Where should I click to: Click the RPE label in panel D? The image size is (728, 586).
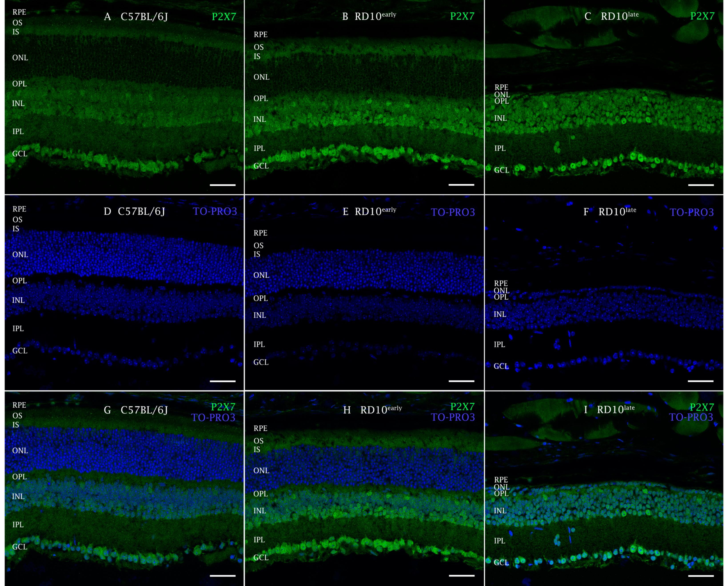19,209
